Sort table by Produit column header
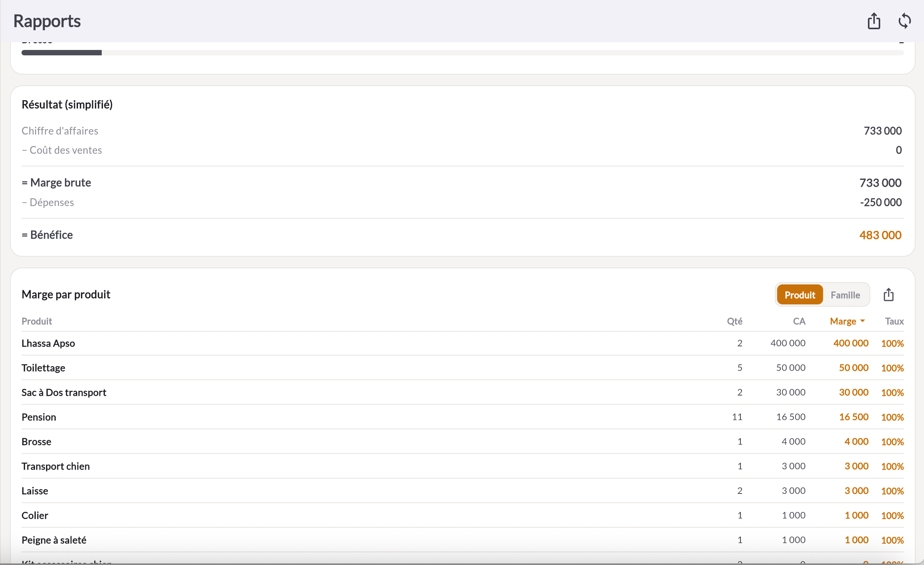 tap(36, 321)
